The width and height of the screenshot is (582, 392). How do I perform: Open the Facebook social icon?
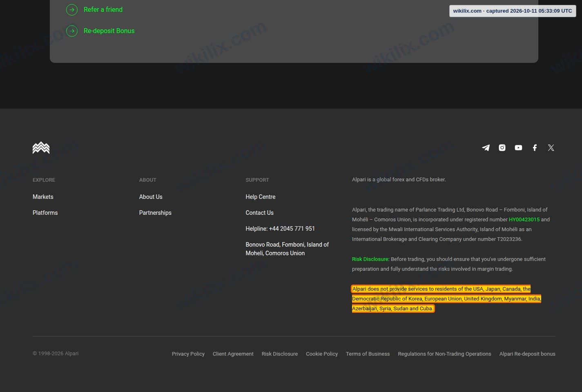(x=535, y=148)
